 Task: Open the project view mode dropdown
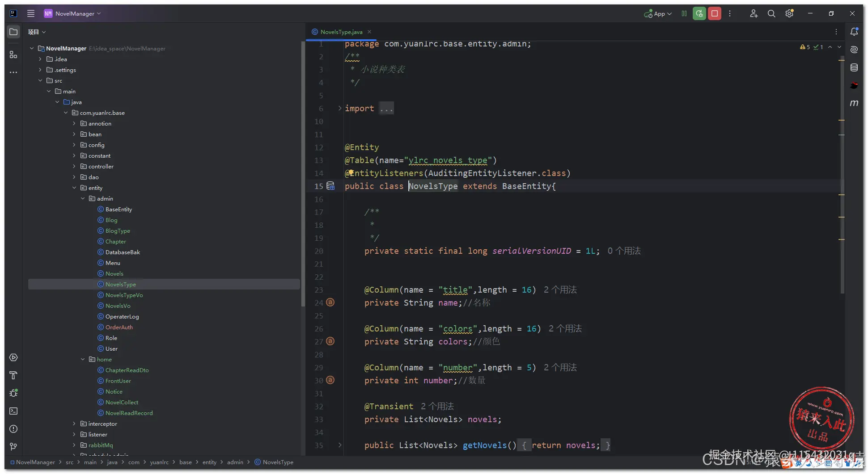point(37,32)
